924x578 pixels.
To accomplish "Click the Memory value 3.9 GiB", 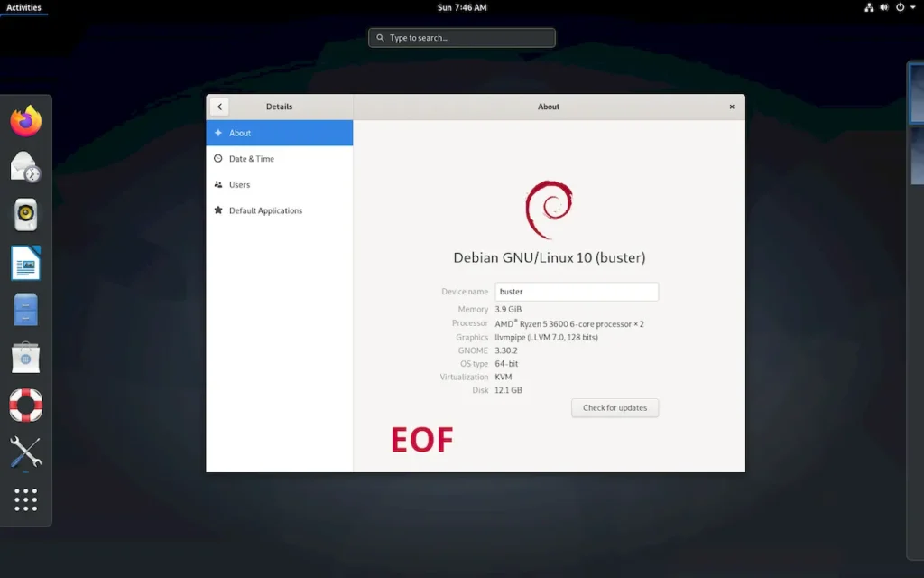I will point(508,309).
